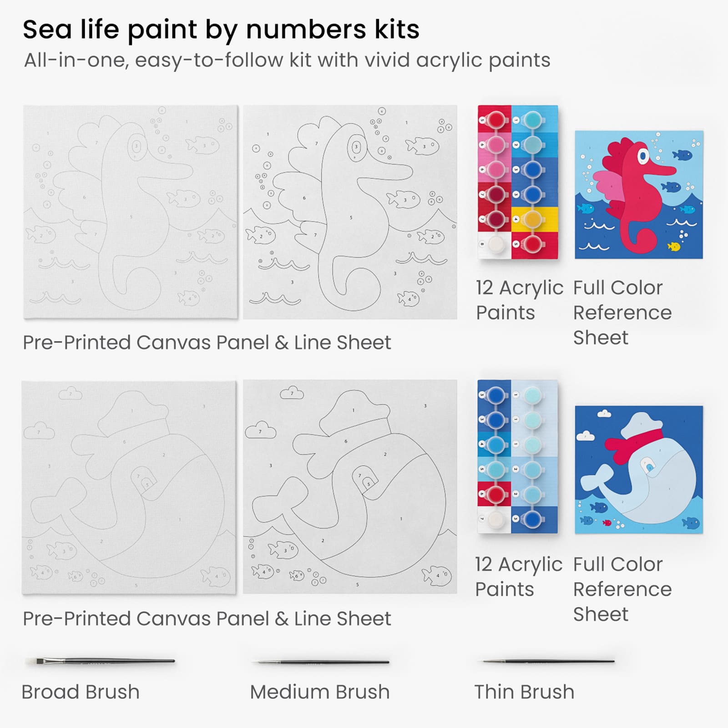Click the Broad Brush image
728x728 pixels.
point(100,661)
